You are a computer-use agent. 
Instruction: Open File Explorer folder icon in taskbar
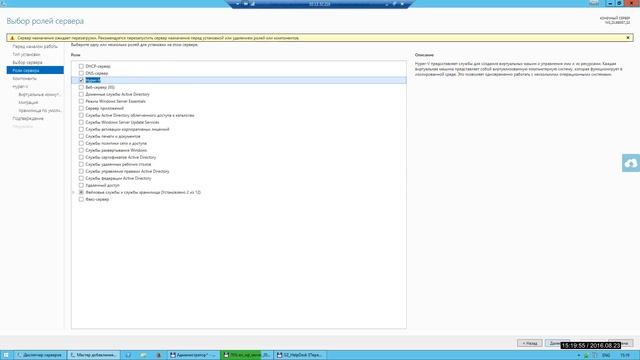[143, 355]
